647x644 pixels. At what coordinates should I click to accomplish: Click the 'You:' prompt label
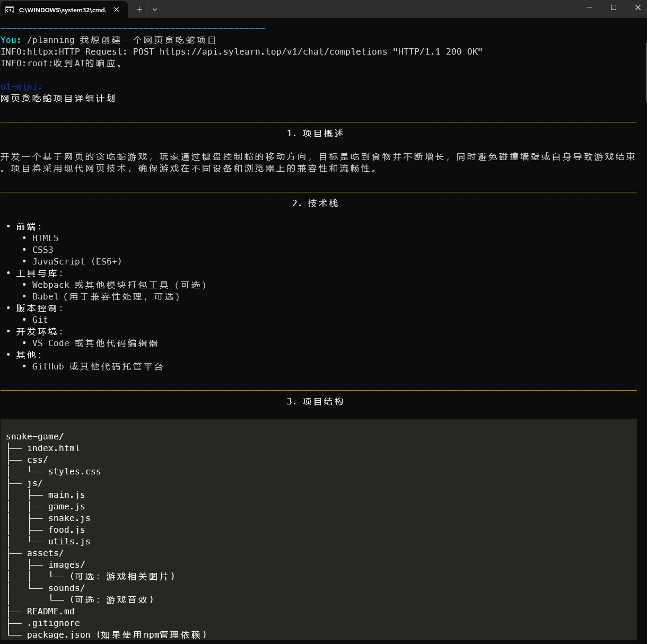click(x=11, y=40)
